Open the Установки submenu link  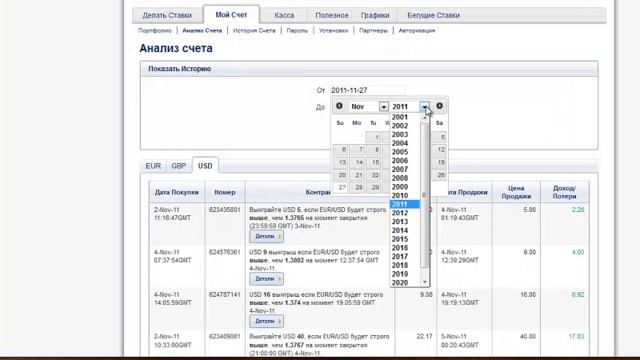pyautogui.click(x=333, y=31)
